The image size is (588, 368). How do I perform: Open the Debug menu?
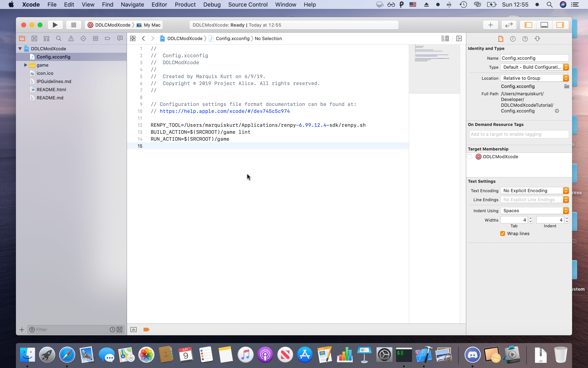(212, 5)
